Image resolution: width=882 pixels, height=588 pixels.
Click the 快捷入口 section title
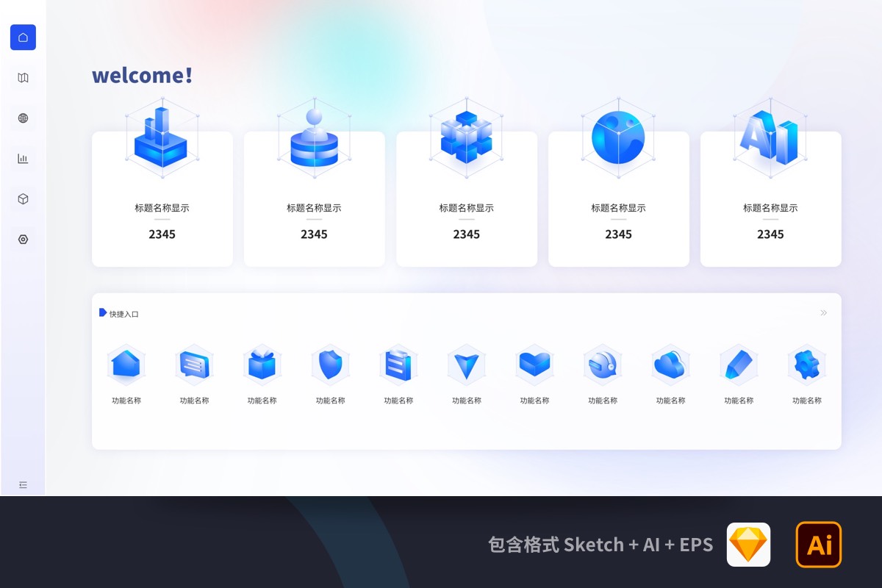tap(123, 314)
